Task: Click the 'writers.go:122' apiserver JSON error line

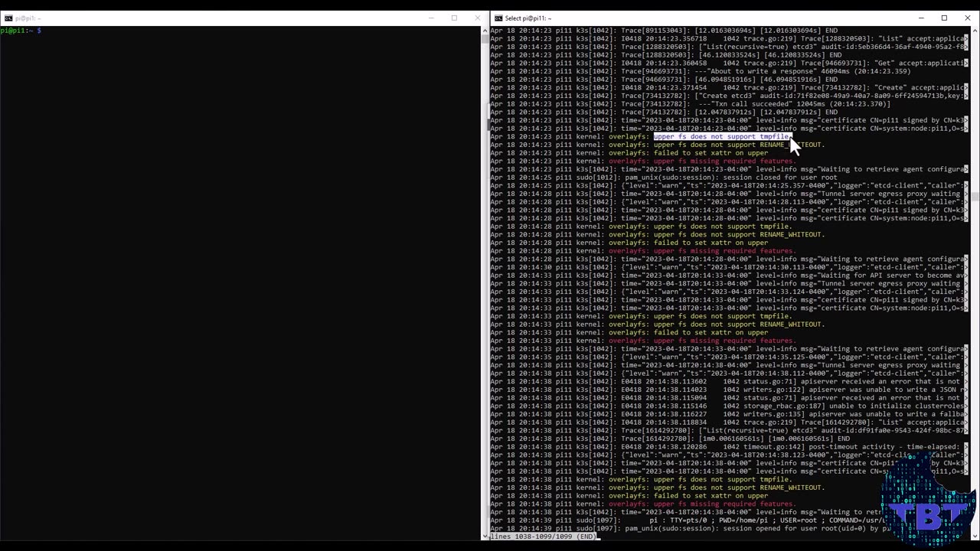Action: point(729,390)
